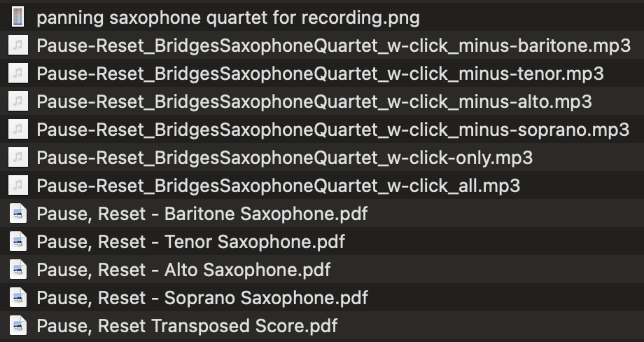Image resolution: width=644 pixels, height=342 pixels.
Task: Click the PDF icon beside Soprano Saxophone.pdf
Action: (x=18, y=298)
